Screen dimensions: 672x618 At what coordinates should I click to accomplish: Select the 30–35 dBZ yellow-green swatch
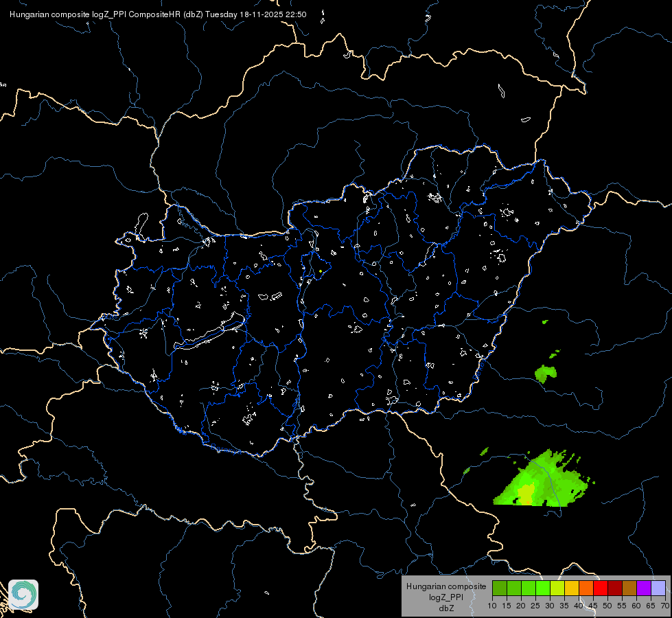(x=557, y=588)
